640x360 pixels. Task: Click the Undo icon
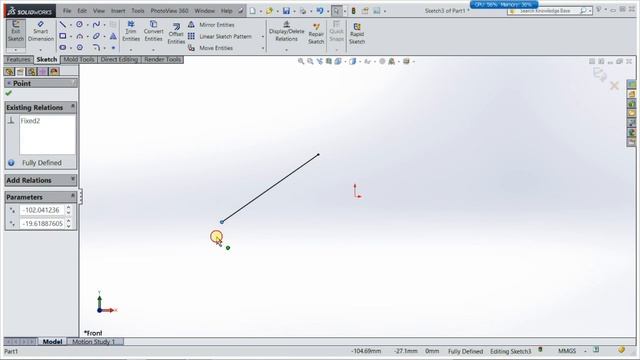[320, 11]
